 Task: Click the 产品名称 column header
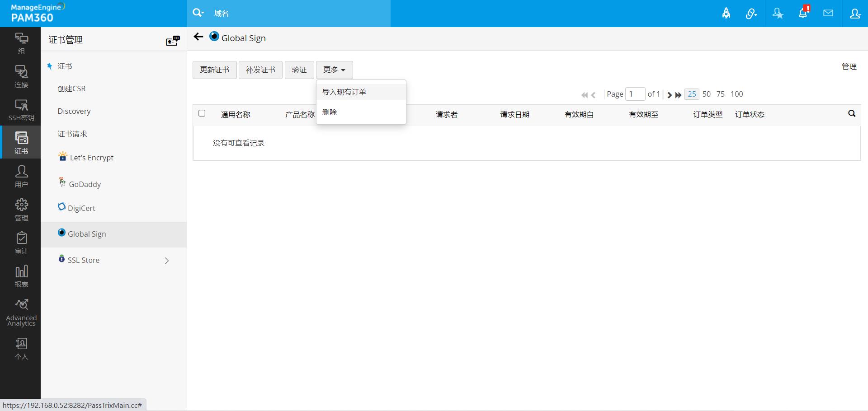coord(300,115)
